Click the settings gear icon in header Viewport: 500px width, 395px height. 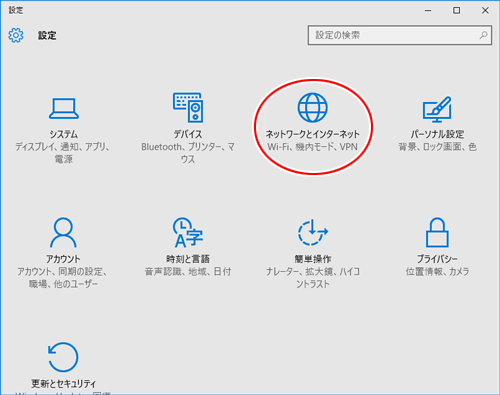point(16,35)
